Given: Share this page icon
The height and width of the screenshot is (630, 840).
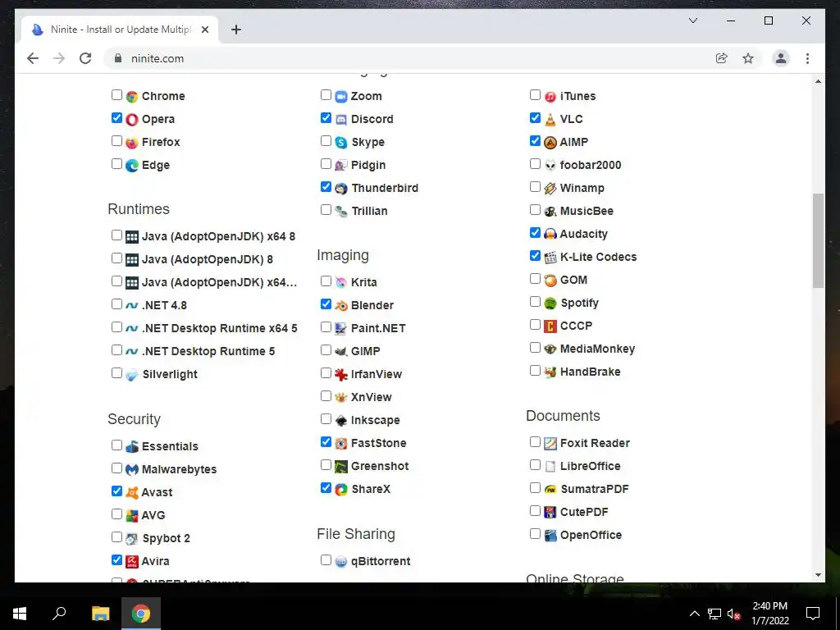Looking at the screenshot, I should click(722, 58).
